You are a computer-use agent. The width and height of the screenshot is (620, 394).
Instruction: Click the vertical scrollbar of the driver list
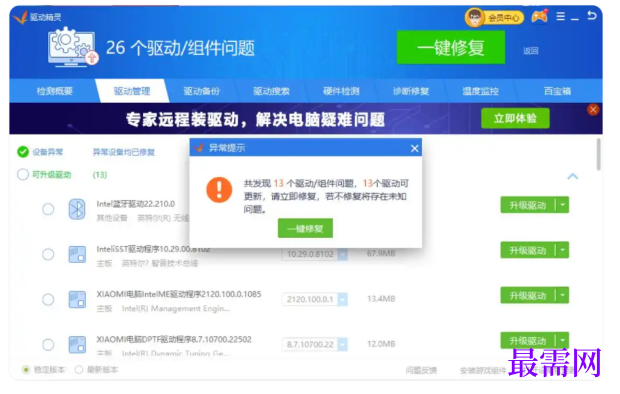click(599, 154)
